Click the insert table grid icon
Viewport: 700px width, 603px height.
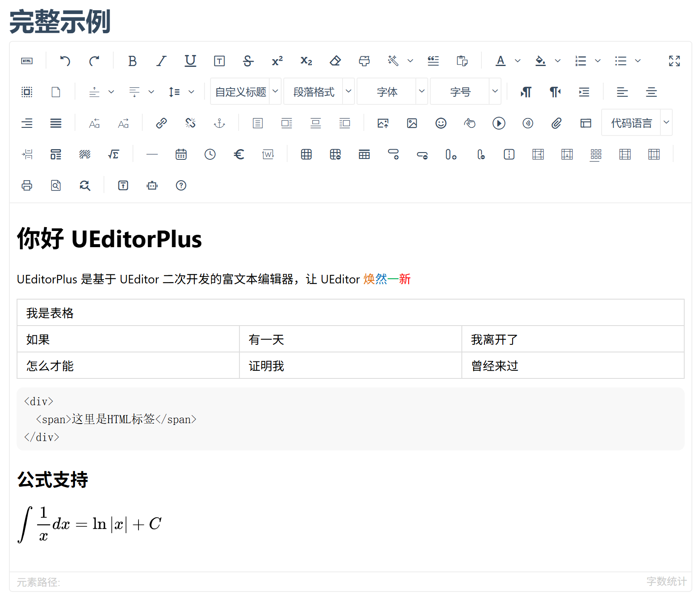click(x=306, y=154)
